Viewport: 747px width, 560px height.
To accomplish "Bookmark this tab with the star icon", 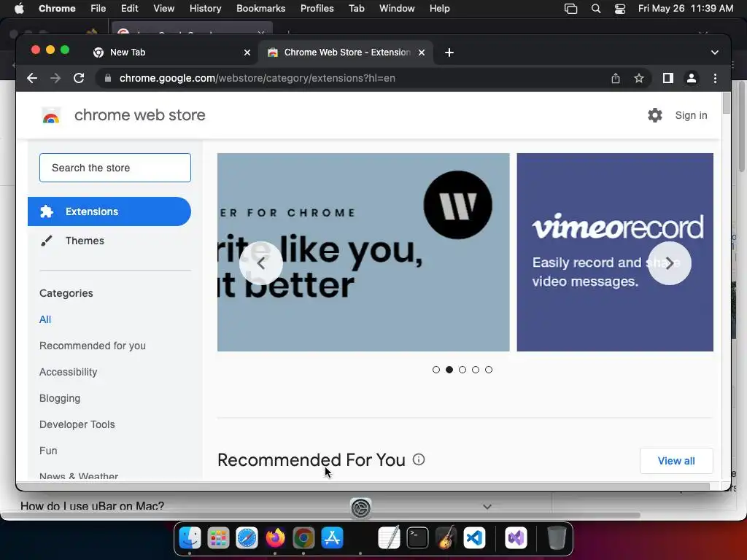I will [639, 78].
